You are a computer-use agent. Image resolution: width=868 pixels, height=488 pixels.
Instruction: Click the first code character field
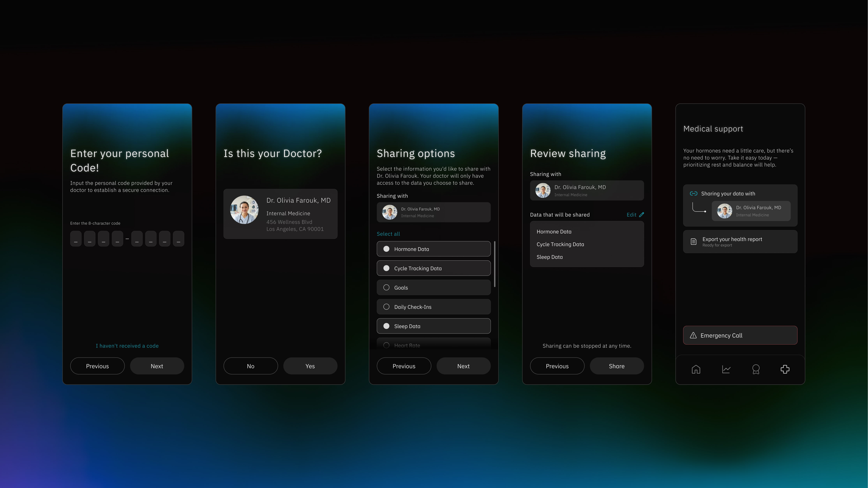point(76,238)
